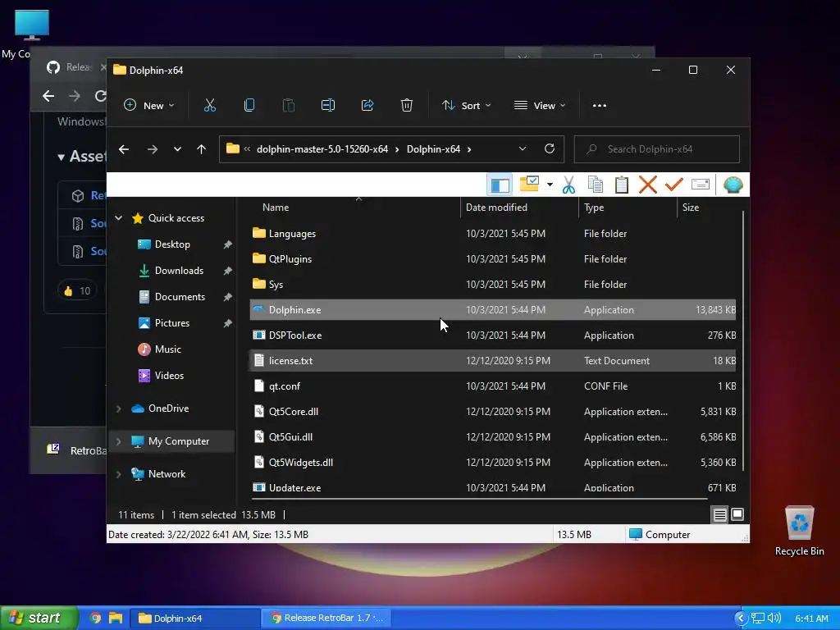Select license.txt file
This screenshot has width=840, height=630.
click(492, 361)
